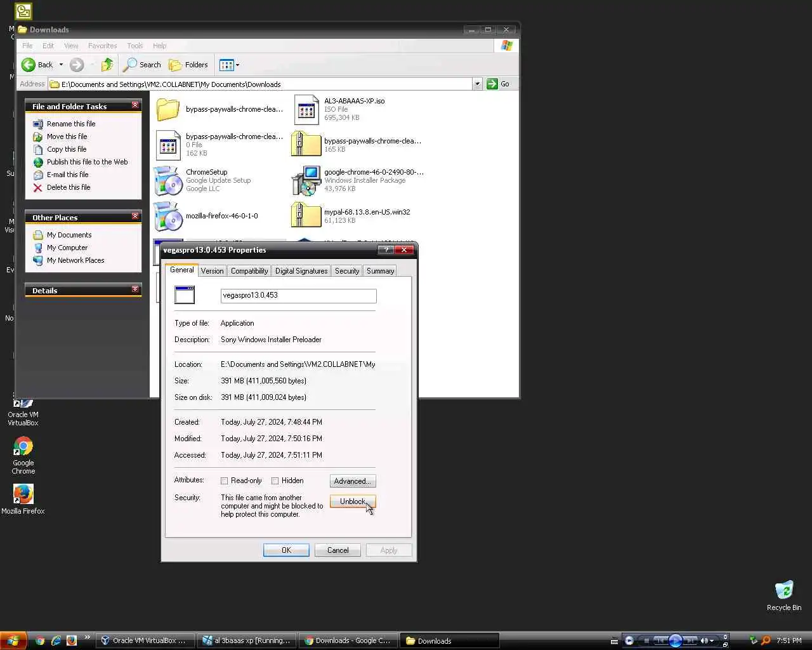Open Mozilla Firefox desktop shortcut
This screenshot has height=650, width=812.
pos(23,499)
